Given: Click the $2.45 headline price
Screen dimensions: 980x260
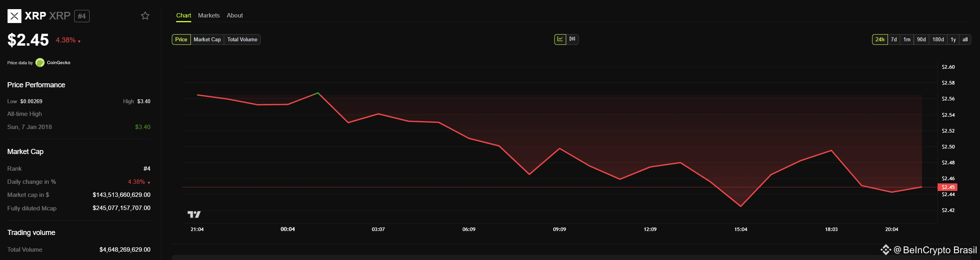Looking at the screenshot, I should 28,40.
